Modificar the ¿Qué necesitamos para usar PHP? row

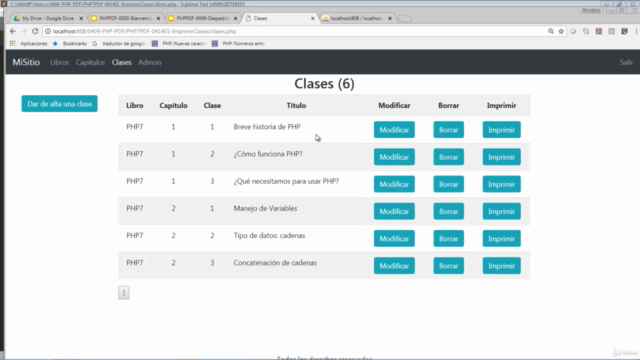tap(394, 184)
